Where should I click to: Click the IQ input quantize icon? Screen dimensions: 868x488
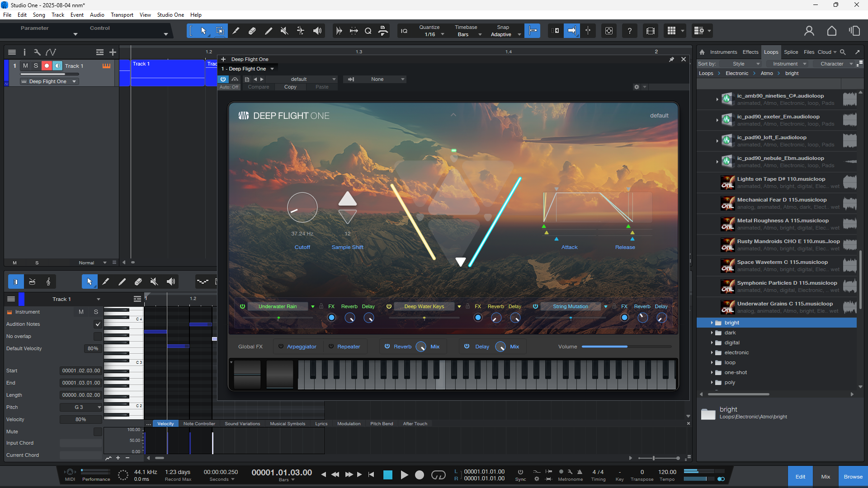(x=404, y=31)
